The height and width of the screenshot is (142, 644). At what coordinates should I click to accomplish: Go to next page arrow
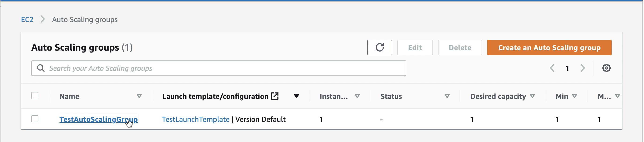[583, 68]
